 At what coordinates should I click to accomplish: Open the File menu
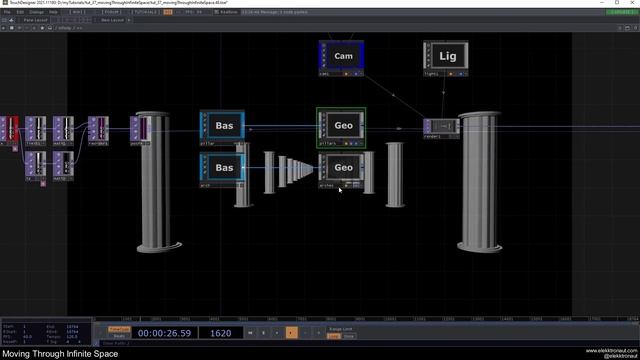[x=7, y=12]
